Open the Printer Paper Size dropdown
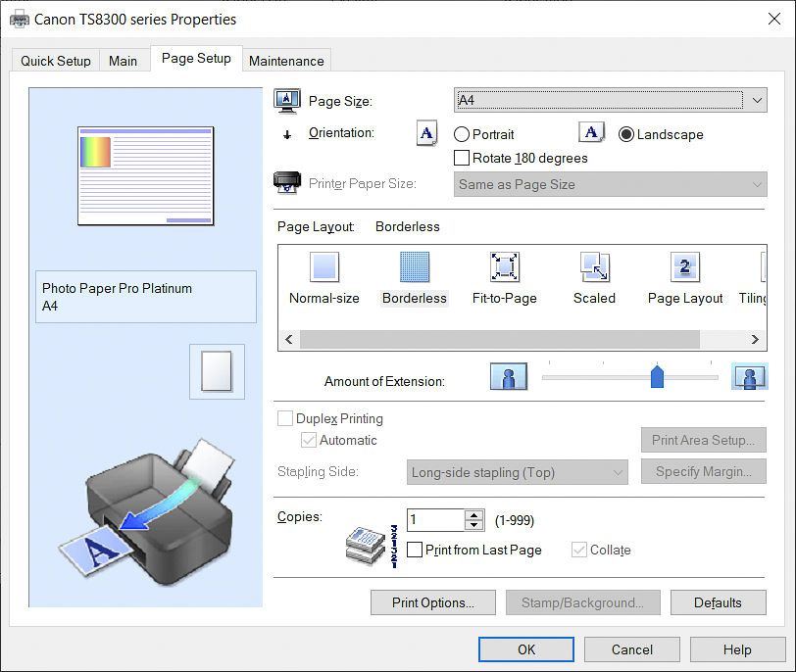 (610, 184)
